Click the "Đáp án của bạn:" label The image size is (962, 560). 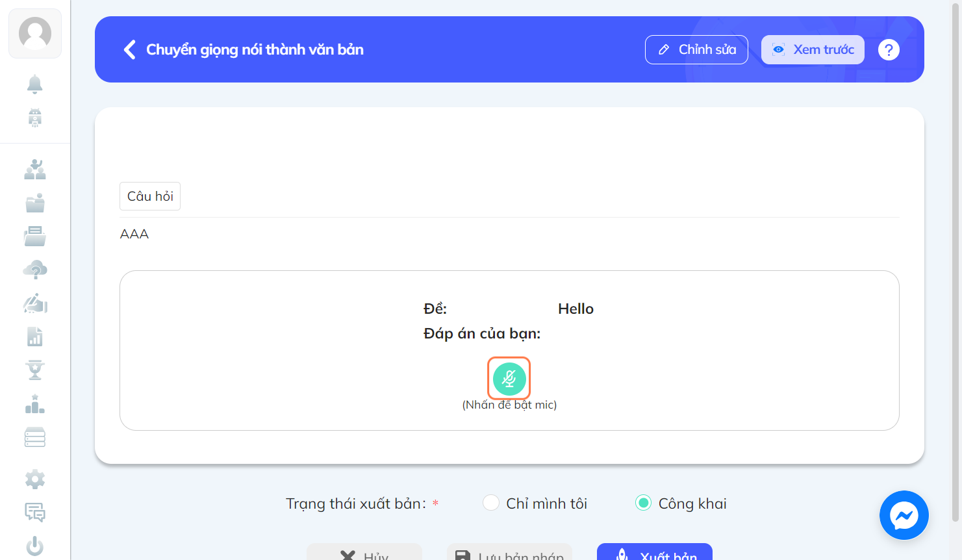pos(482,334)
